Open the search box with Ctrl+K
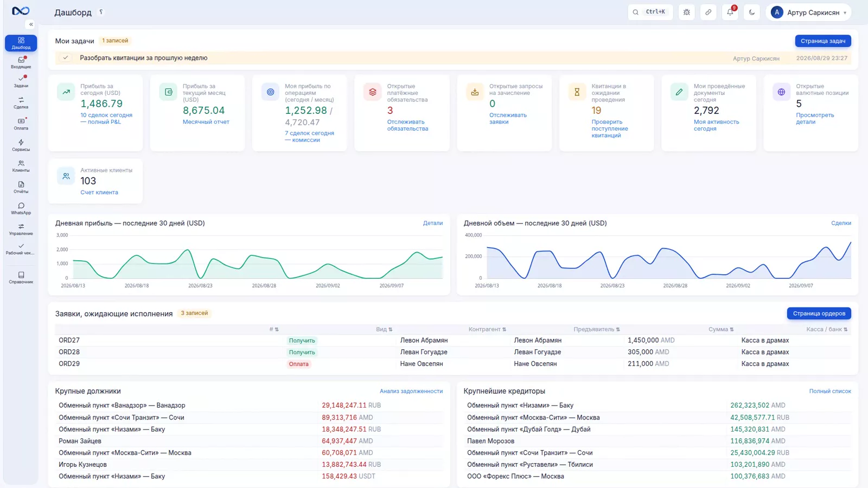This screenshot has height=488, width=868. (x=650, y=12)
